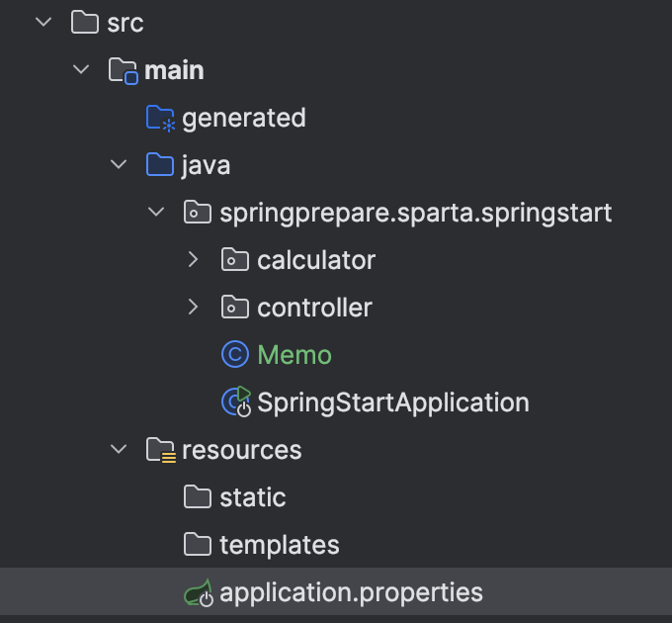Expand the controller package arrow
The height and width of the screenshot is (623, 672).
[x=194, y=308]
